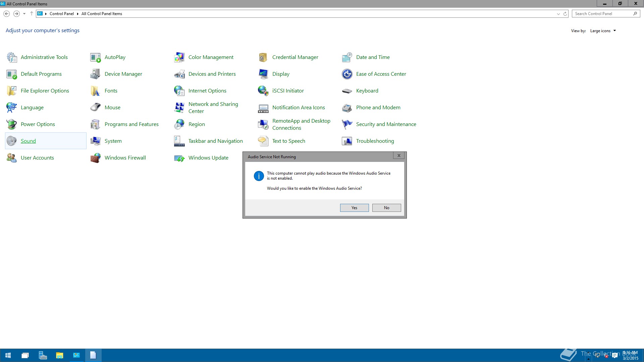Screen dimensions: 644x362
Task: Open the Programs and Features icon
Action: coord(96,124)
